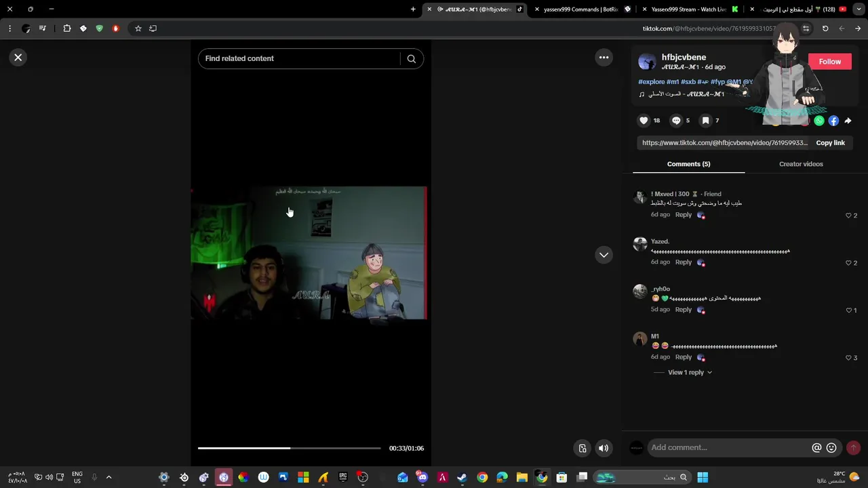Image resolution: width=868 pixels, height=488 pixels.
Task: Click the green shield extension icon
Action: click(x=100, y=28)
